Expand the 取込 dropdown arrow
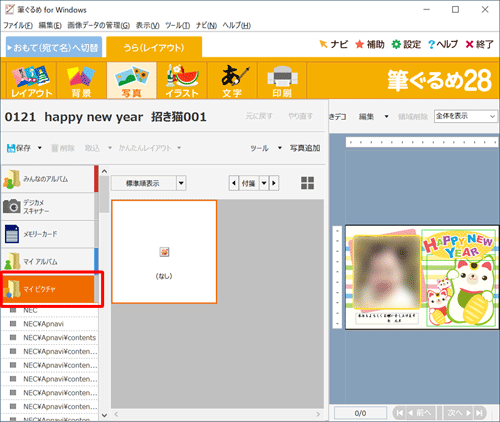Viewport: 500px width, 422px height. point(110,148)
